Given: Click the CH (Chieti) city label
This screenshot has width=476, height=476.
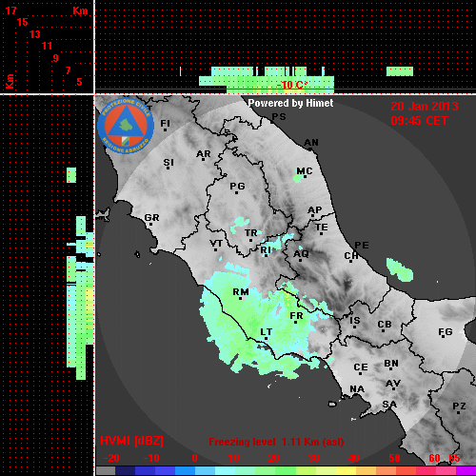Looking at the screenshot, I should tap(351, 255).
